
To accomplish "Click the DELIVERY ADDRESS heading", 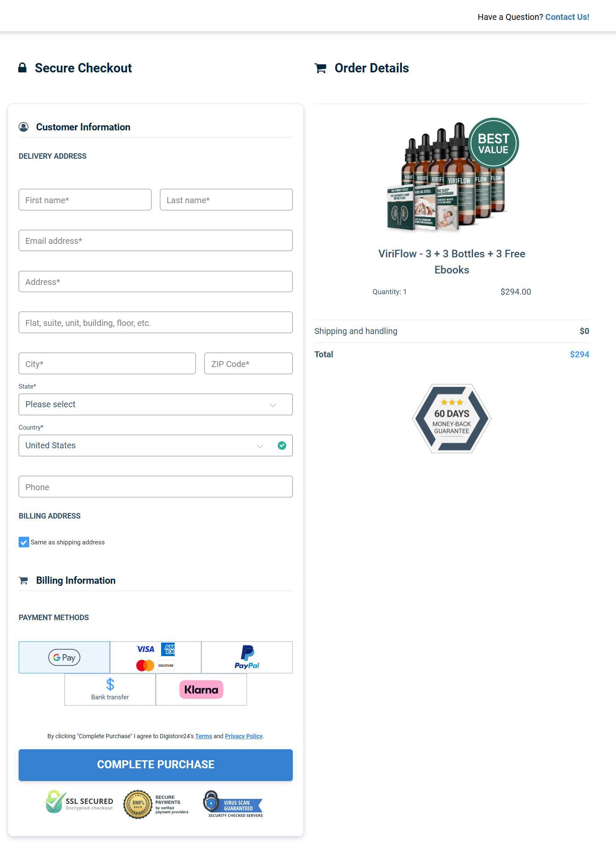I will pos(52,156).
